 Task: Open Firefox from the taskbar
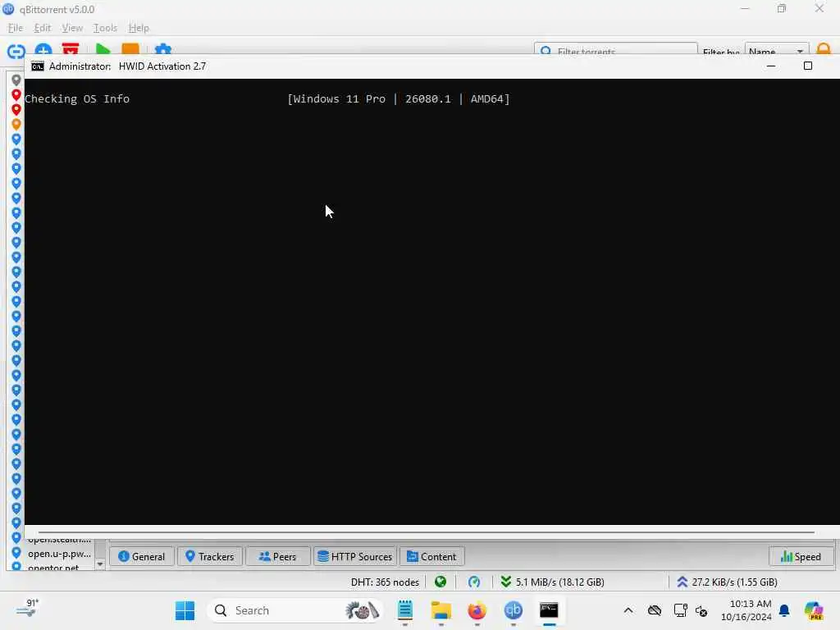[x=477, y=610]
